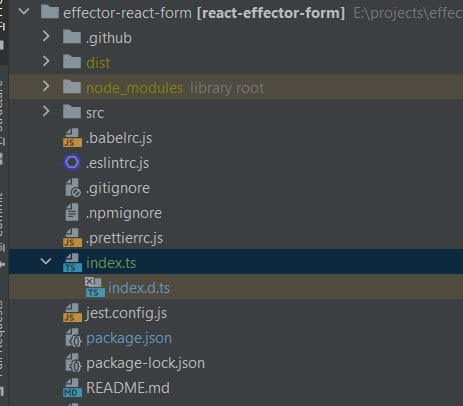
Task: Collapse the effector-react-form project root
Action: point(24,12)
